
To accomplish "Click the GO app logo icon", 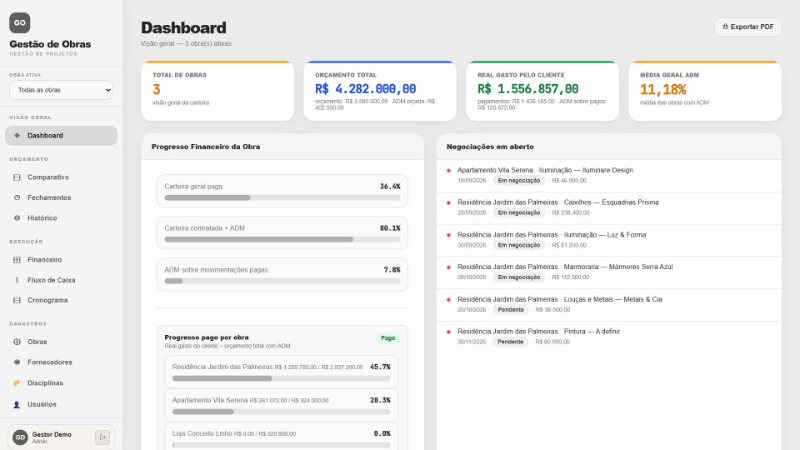I will pyautogui.click(x=19, y=22).
